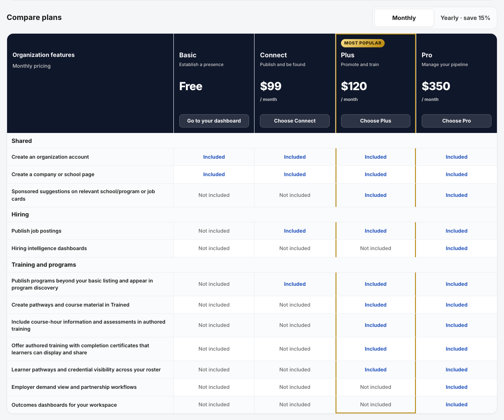Viewport: 504px width, 420px height.
Task: Click Pro Included for Hiring intelligence dashboards
Action: (457, 248)
